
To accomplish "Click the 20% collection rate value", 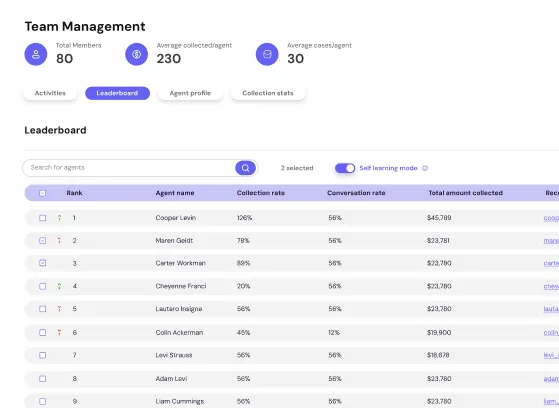I will [x=243, y=286].
